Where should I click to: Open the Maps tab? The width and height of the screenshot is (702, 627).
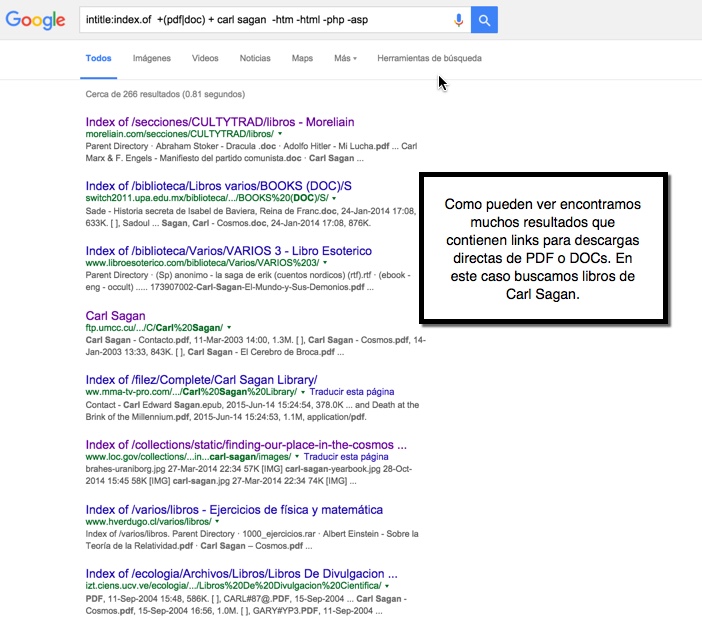(302, 59)
